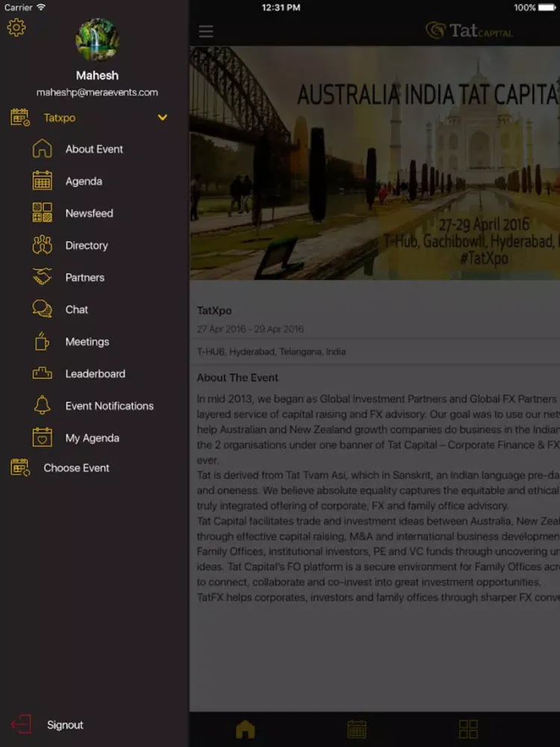Image resolution: width=560 pixels, height=747 pixels.
Task: Open the Chat menu item
Action: pos(77,309)
